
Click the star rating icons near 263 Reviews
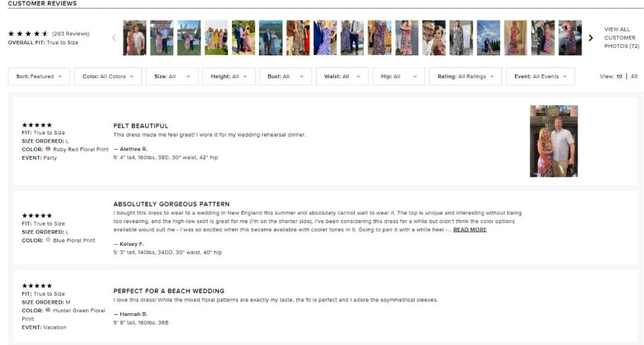click(x=28, y=33)
